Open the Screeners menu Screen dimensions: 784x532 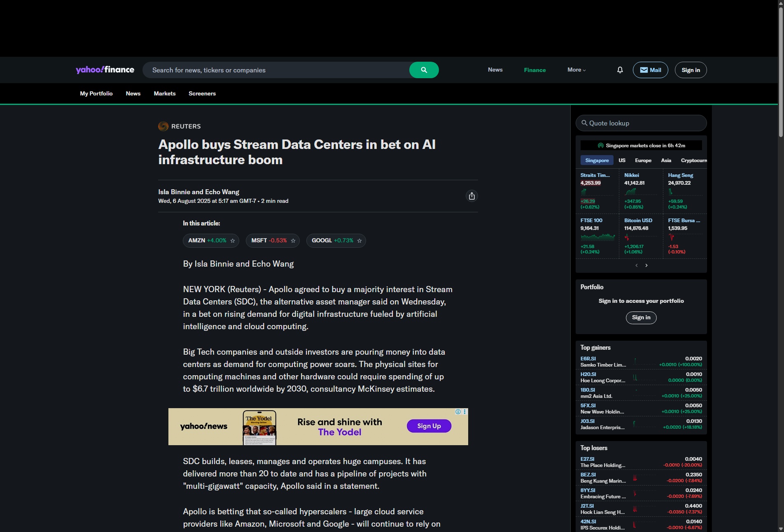click(x=202, y=93)
